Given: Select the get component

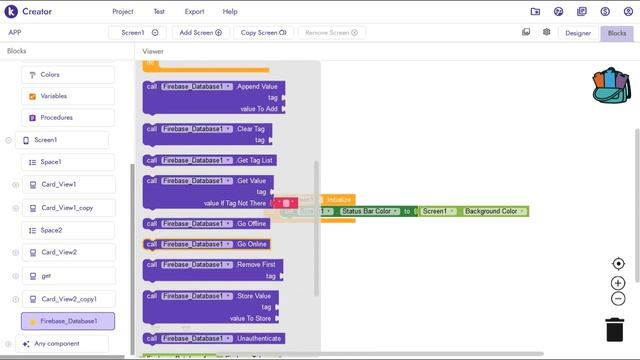Looking at the screenshot, I should point(68,276).
